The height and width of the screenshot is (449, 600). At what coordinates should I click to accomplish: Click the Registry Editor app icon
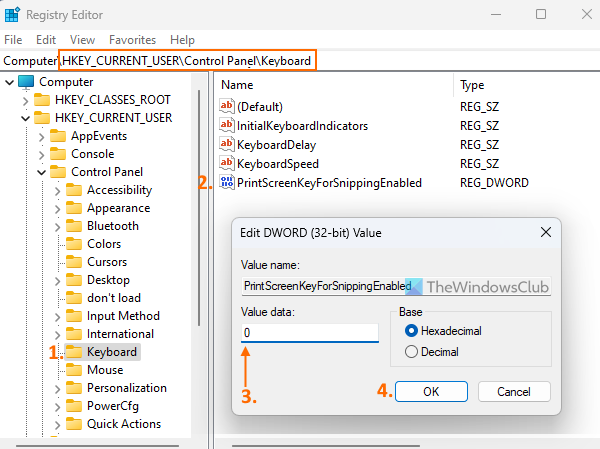tap(12, 15)
